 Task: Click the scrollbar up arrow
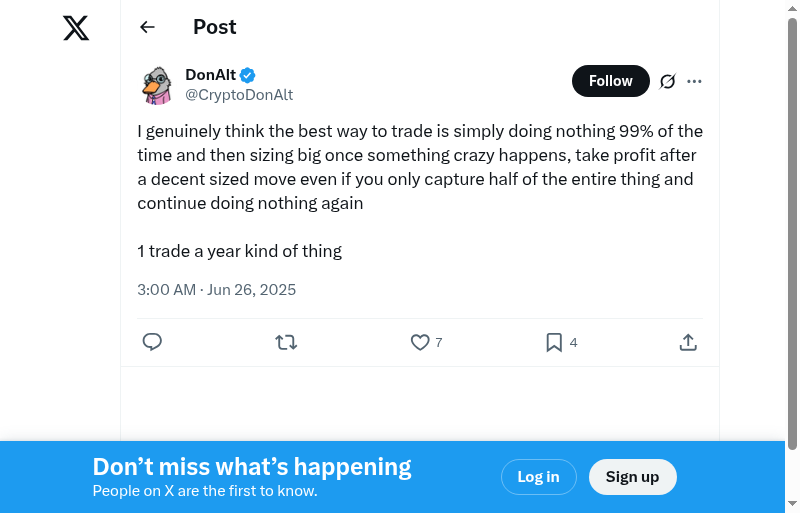coord(792,8)
